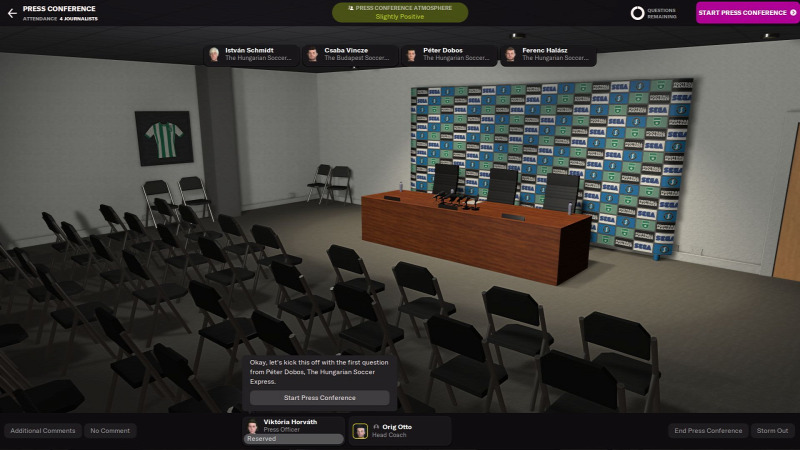Open journalist Csaba Vincze's card
800x450 pixels.
pos(351,55)
